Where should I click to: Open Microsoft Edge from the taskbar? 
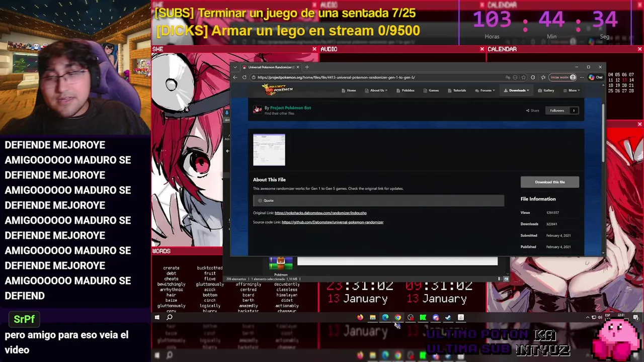point(385,317)
